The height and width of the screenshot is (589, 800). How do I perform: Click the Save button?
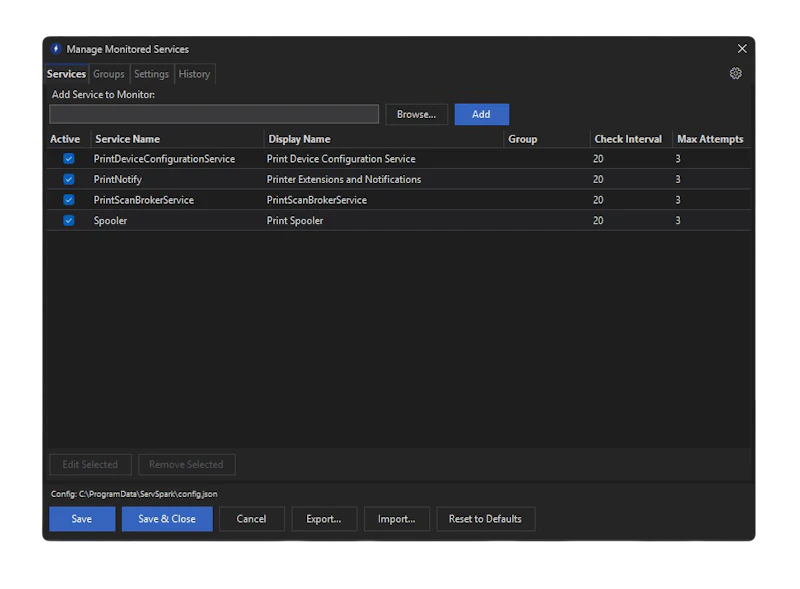82,519
